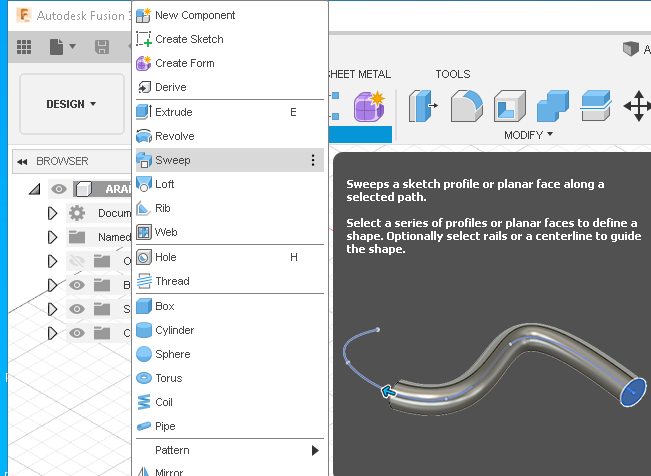Create a Torus primitive
Screen dimensions: 651x476
coord(230,378)
